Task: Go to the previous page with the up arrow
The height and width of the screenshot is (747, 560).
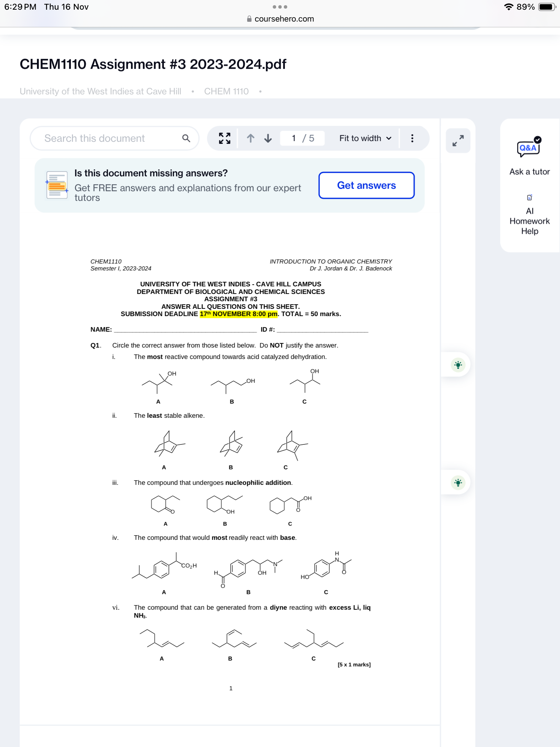Action: (250, 138)
